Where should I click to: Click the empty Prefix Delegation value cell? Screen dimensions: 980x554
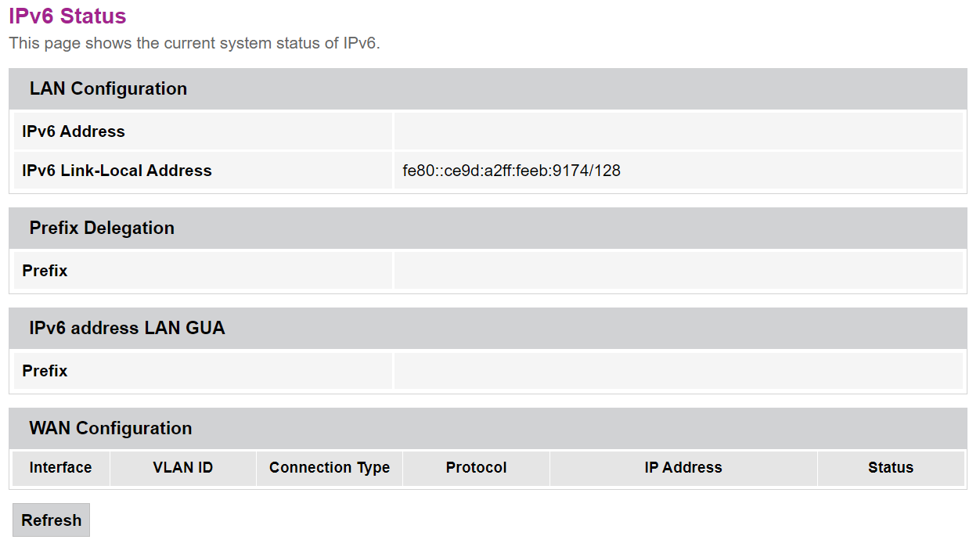point(678,271)
